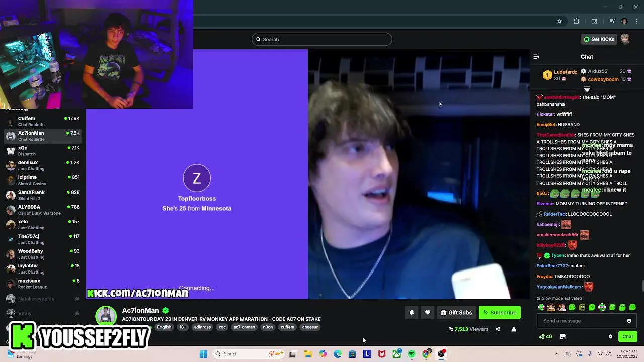Screen dimensions: 644x362
Task: Follow the channel with the heart icon
Action: click(x=428, y=313)
